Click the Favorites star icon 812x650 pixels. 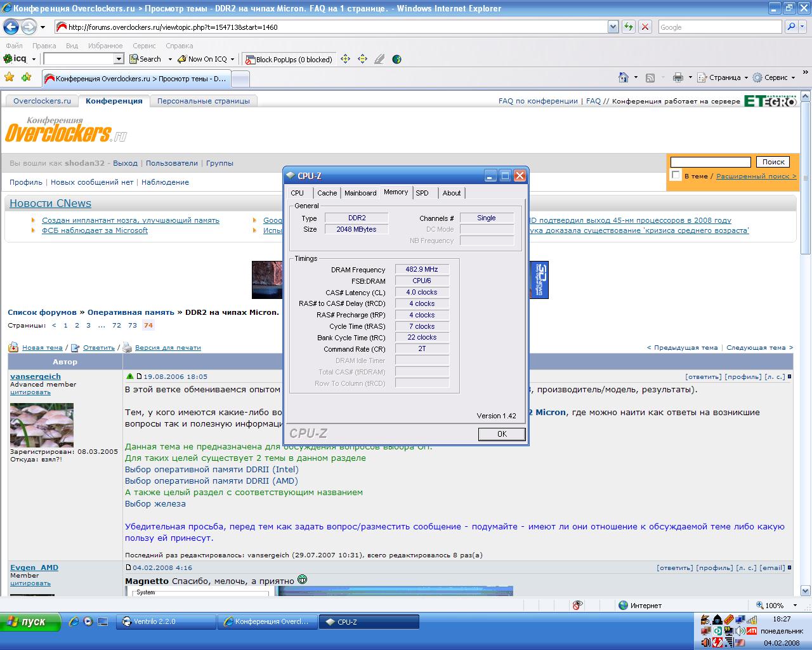[x=10, y=77]
